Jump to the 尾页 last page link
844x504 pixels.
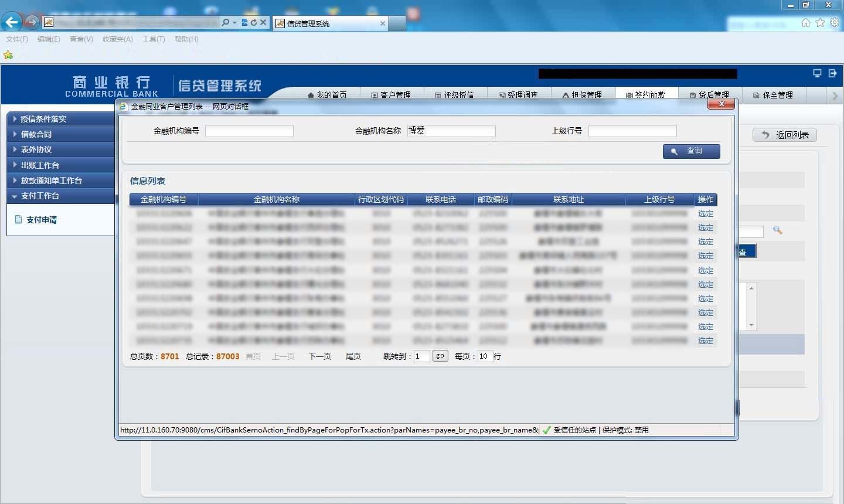click(353, 356)
